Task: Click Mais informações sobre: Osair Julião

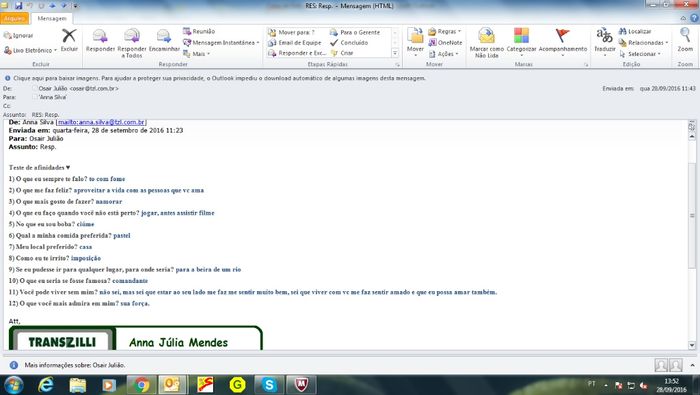Action: point(75,365)
